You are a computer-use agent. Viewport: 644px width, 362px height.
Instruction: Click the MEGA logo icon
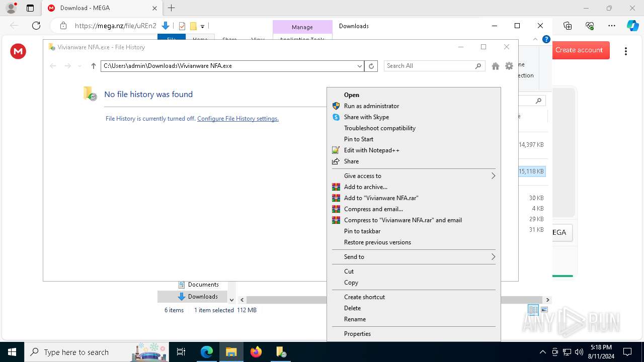pyautogui.click(x=18, y=51)
